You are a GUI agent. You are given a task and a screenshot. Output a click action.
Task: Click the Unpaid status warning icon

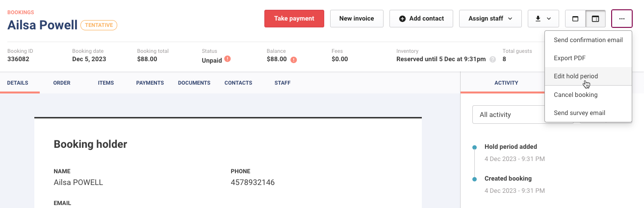click(228, 59)
